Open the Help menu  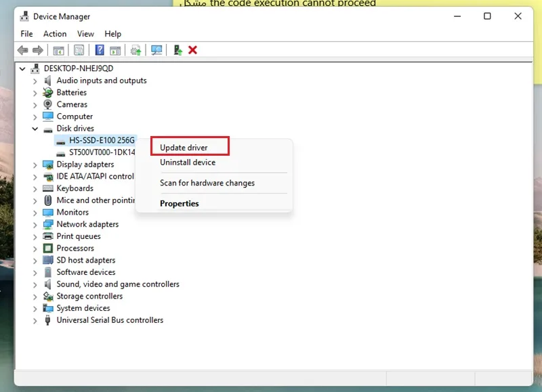click(x=112, y=34)
